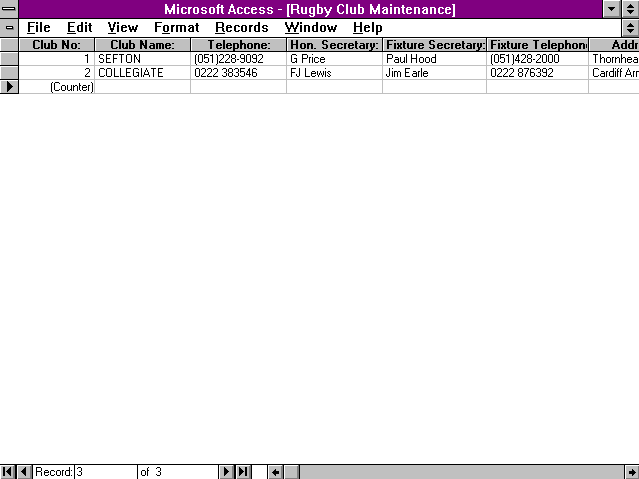
Task: Click the empty Telephone cell in new row
Action: [238, 87]
